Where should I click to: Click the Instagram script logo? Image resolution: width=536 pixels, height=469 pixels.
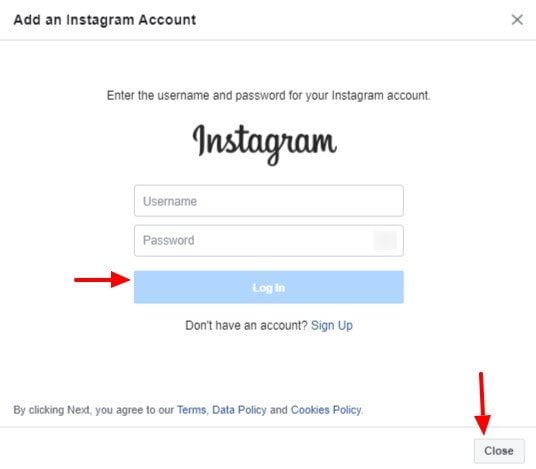265,145
